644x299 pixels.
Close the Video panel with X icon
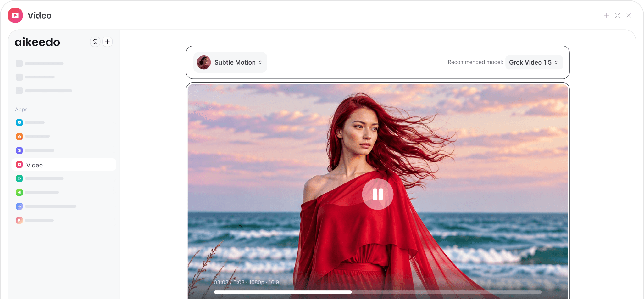(629, 15)
